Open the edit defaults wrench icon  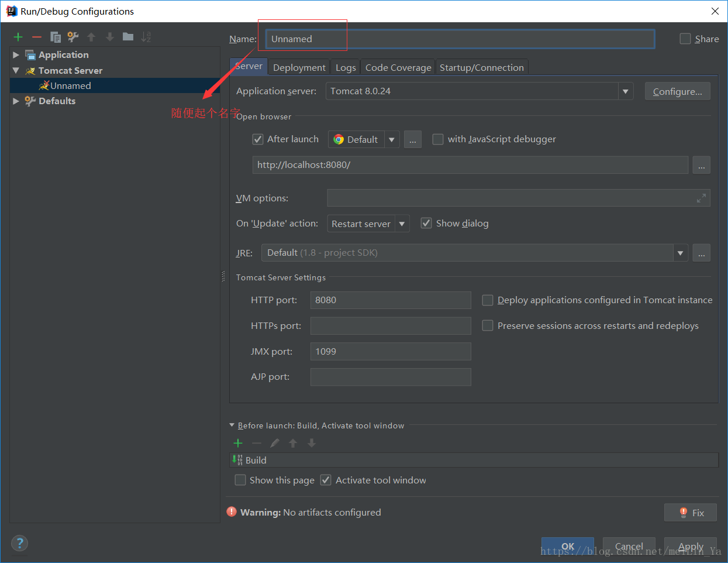pos(73,37)
